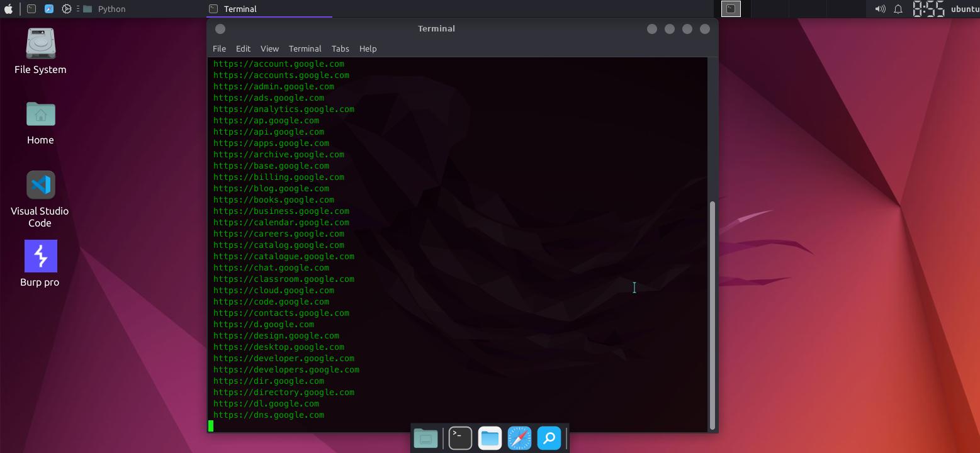The image size is (980, 453).
Task: Open the Terminal View menu
Action: 269,48
